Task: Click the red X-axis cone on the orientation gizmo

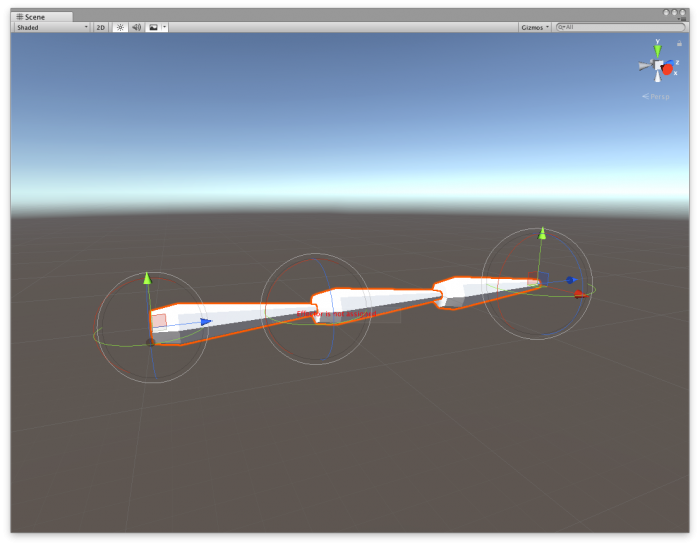Action: pyautogui.click(x=669, y=68)
